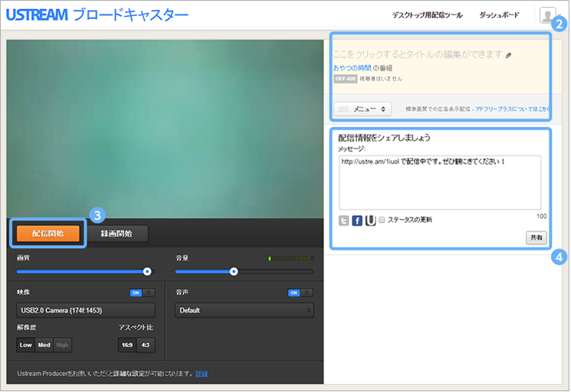Toggle the 映像 ON switch
Viewport: 571px width, 392px height.
pos(142,292)
